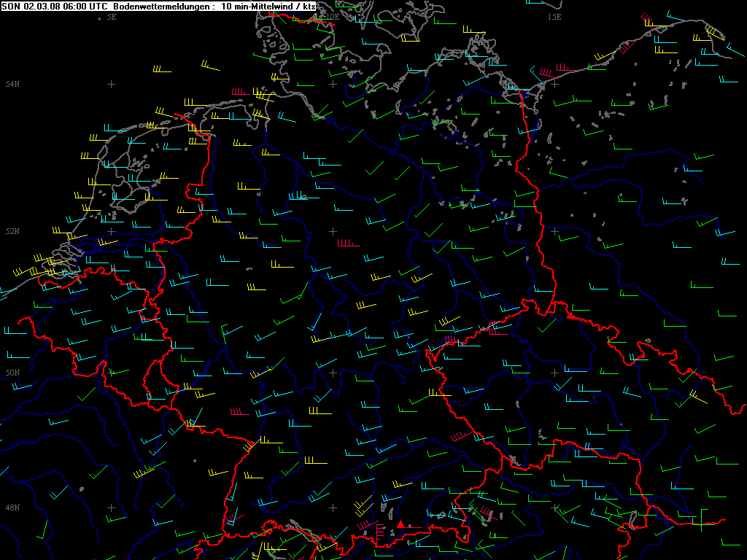747x560 pixels.
Task: Click the grid cross at 48N 5E
Action: pos(111,507)
